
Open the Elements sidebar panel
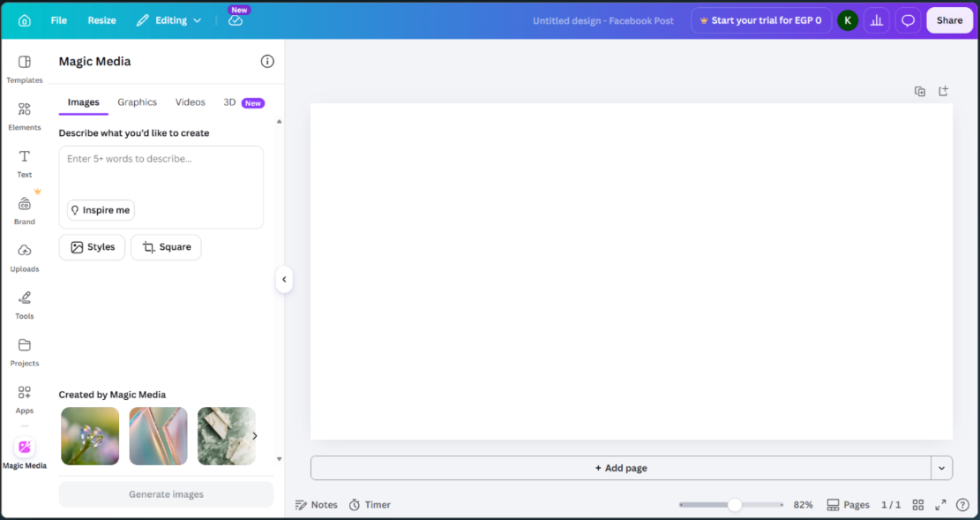25,117
